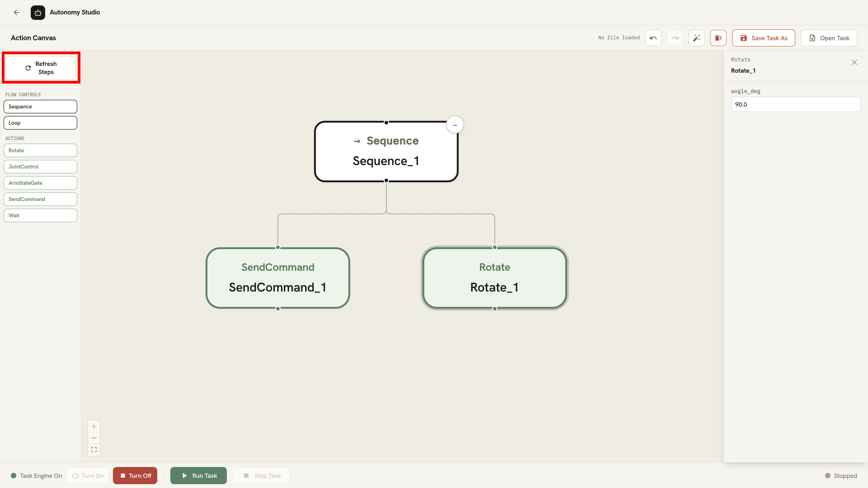Click the Action Canvas heading
The image size is (868, 488).
coord(33,38)
